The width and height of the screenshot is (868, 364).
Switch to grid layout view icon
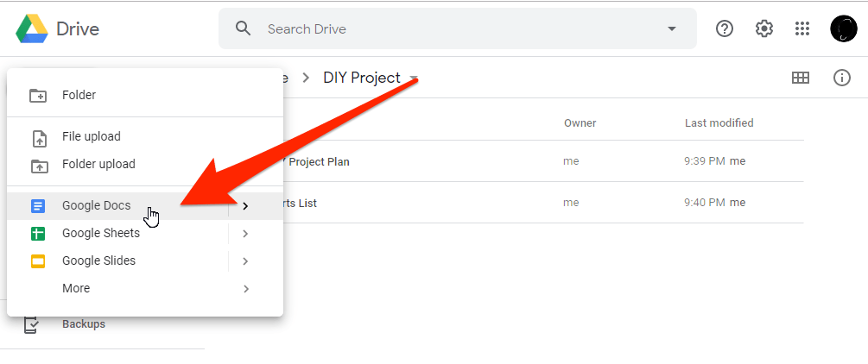tap(801, 78)
